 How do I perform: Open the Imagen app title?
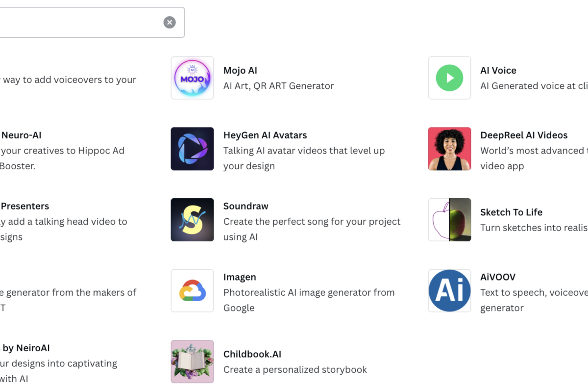click(240, 277)
